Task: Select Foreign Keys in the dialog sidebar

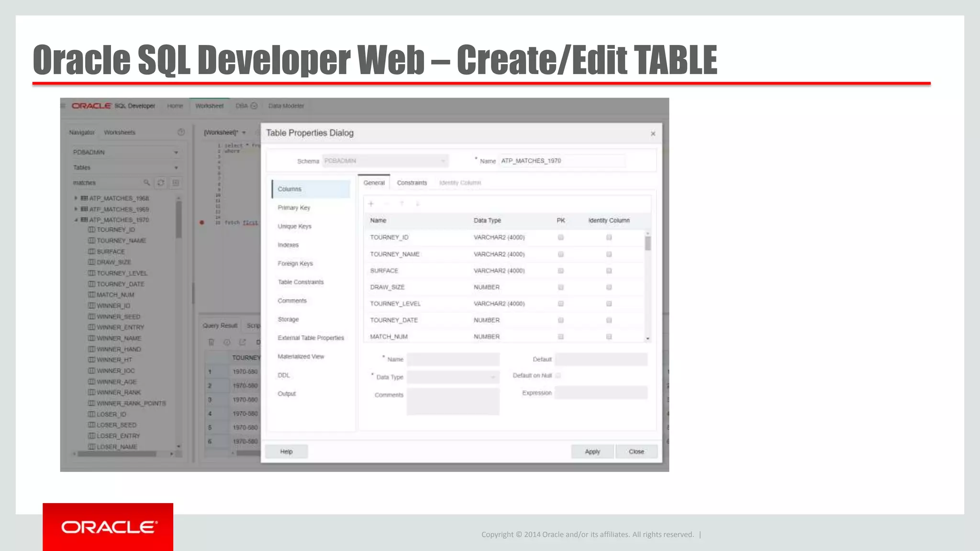Action: tap(295, 264)
